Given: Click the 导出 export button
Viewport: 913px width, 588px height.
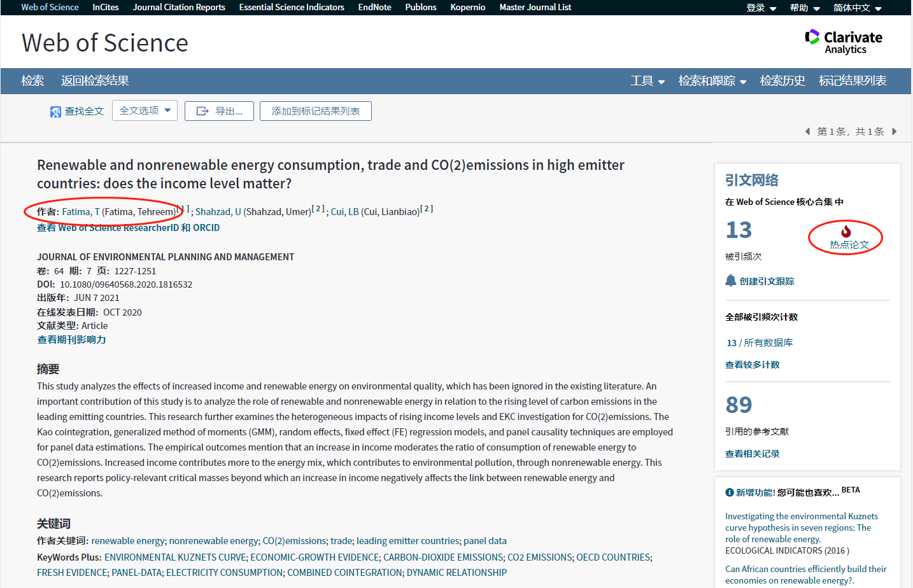Looking at the screenshot, I should click(x=219, y=111).
